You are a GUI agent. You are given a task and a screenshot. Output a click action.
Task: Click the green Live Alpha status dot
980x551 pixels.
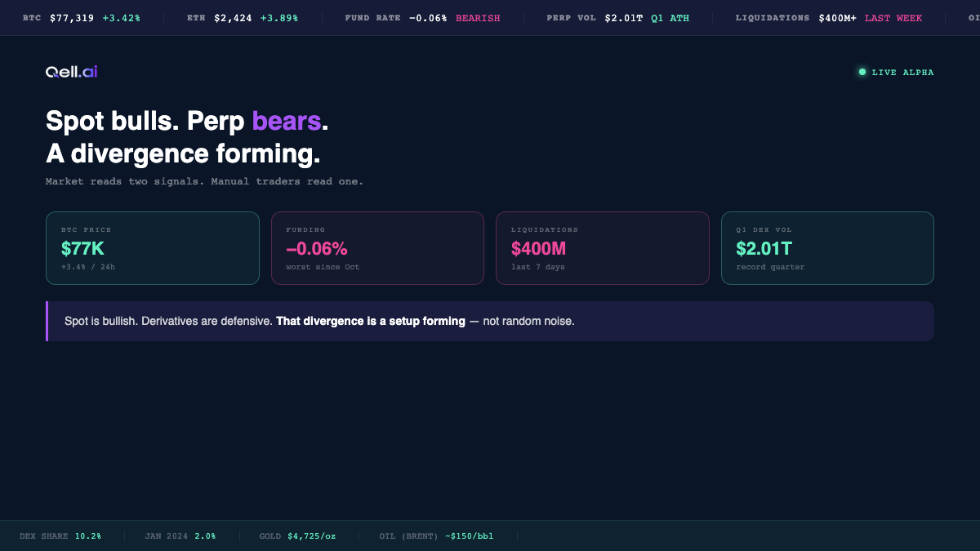point(862,72)
